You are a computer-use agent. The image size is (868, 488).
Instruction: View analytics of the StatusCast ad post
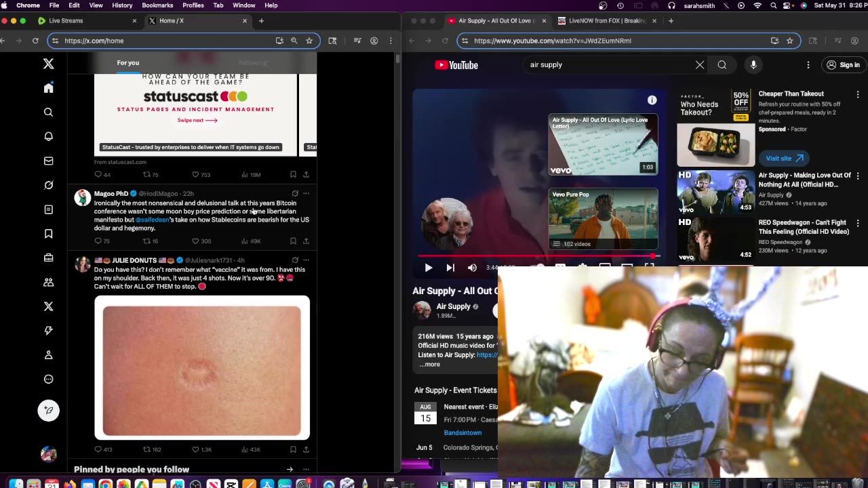251,175
